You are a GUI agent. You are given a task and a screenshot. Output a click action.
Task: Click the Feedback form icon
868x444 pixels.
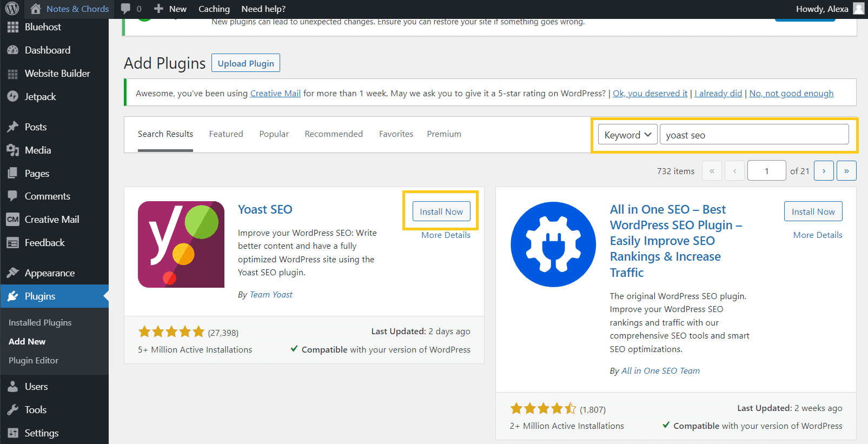13,243
